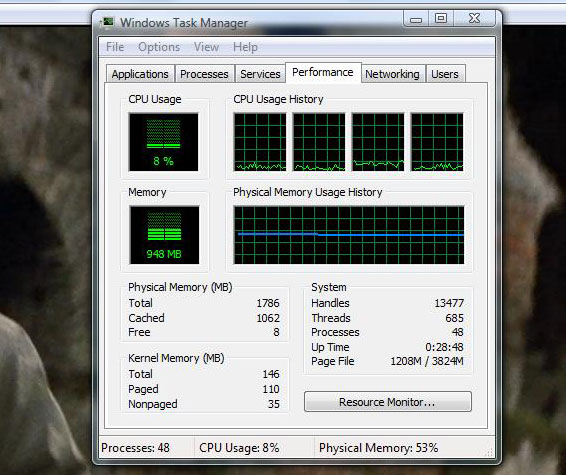Click the Memory 948 MB gauge
The height and width of the screenshot is (475, 566).
click(164, 235)
